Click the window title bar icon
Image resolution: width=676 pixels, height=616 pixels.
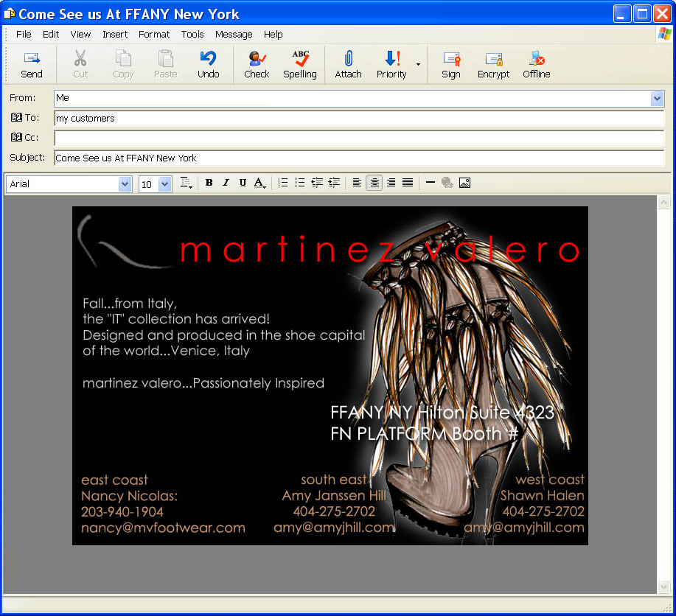[10, 14]
